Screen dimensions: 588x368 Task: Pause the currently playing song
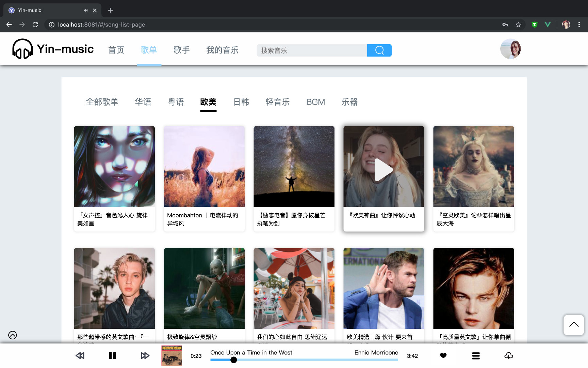[x=112, y=356]
